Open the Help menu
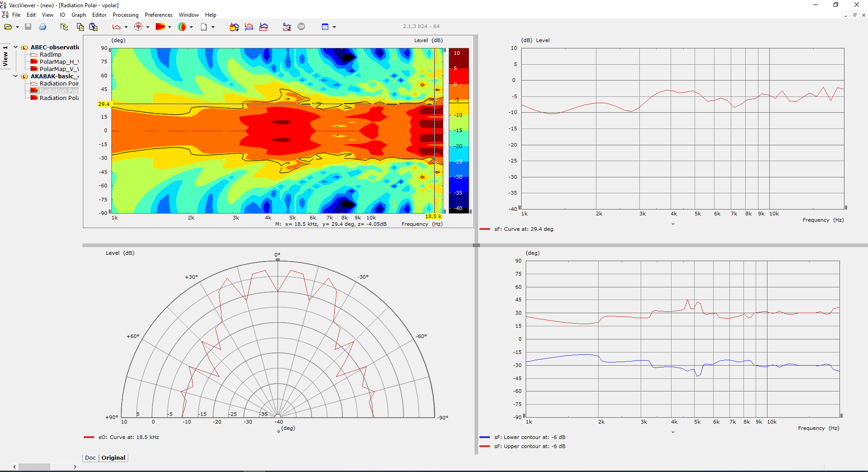The height and width of the screenshot is (472, 868). click(211, 15)
